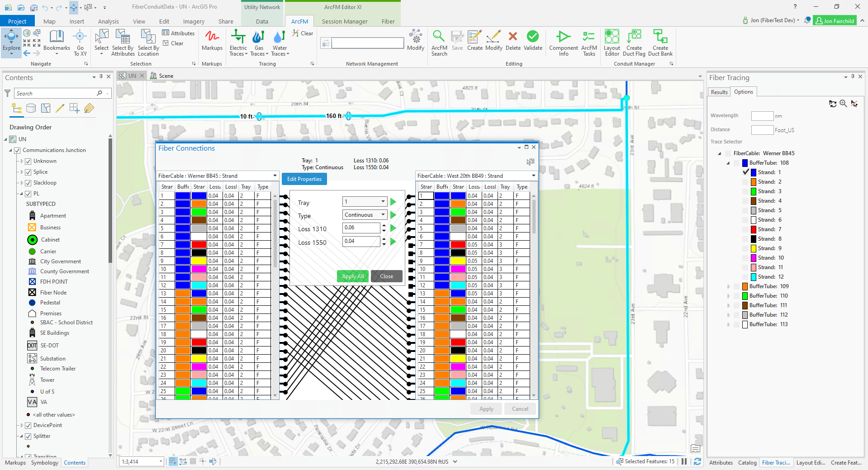Screen dimensions: 868x470
Task: Click the refresh icon in Fiber Tracing pane
Action: (833, 104)
